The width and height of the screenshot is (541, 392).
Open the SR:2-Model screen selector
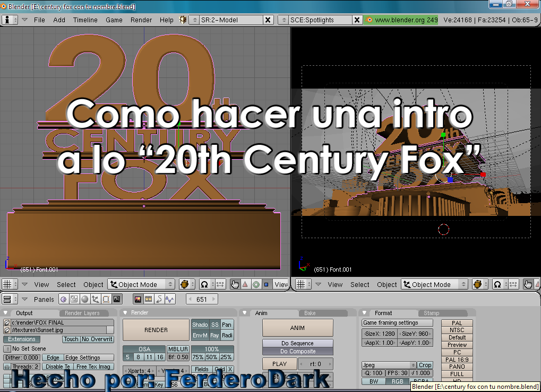pyautogui.click(x=231, y=20)
